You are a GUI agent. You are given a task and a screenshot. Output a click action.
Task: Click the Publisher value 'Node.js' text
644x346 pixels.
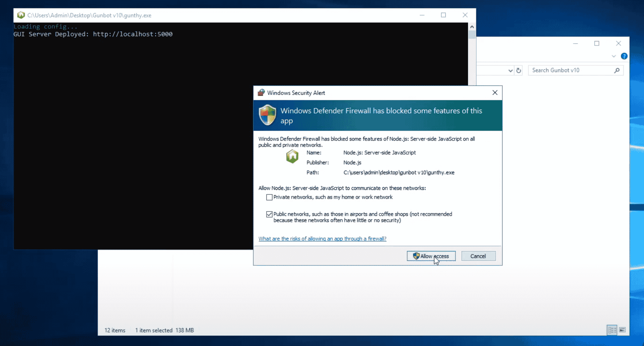(352, 163)
